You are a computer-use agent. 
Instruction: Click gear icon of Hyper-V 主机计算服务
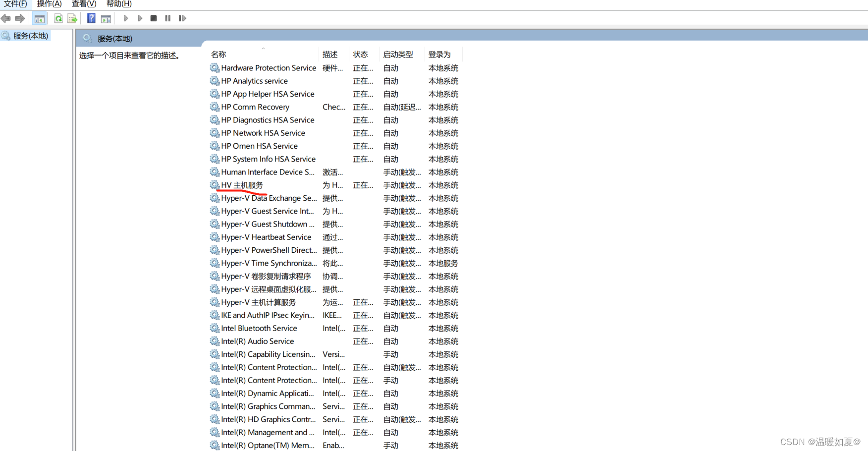click(215, 302)
